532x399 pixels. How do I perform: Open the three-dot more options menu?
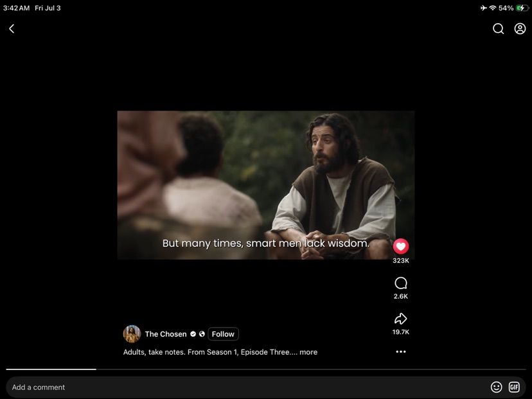(x=401, y=352)
